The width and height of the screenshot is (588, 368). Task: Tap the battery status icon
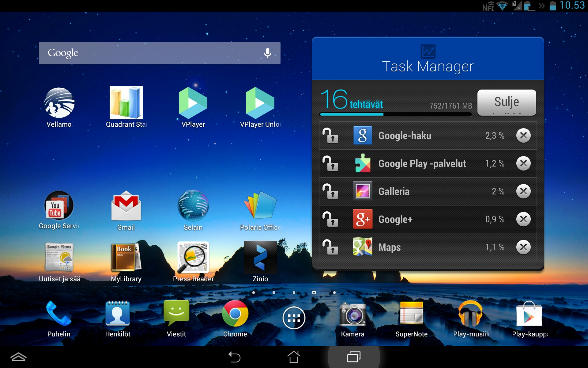(x=552, y=6)
